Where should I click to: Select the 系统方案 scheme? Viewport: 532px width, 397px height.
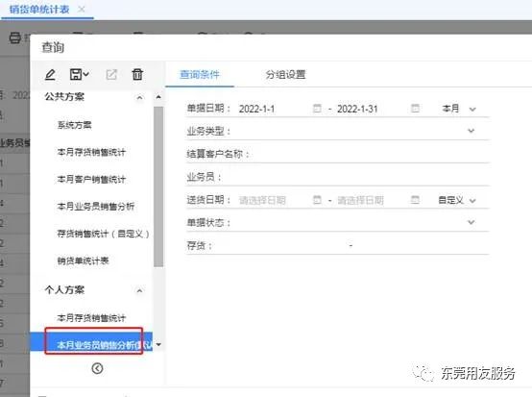click(75, 125)
